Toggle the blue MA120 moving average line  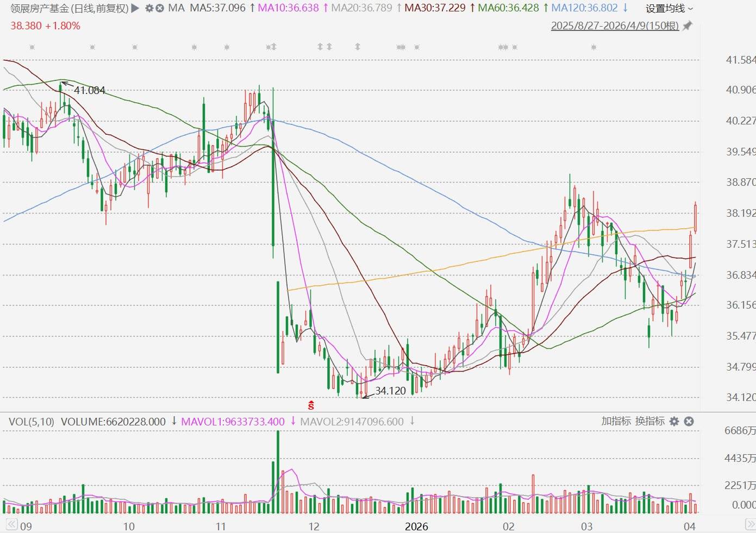[584, 8]
